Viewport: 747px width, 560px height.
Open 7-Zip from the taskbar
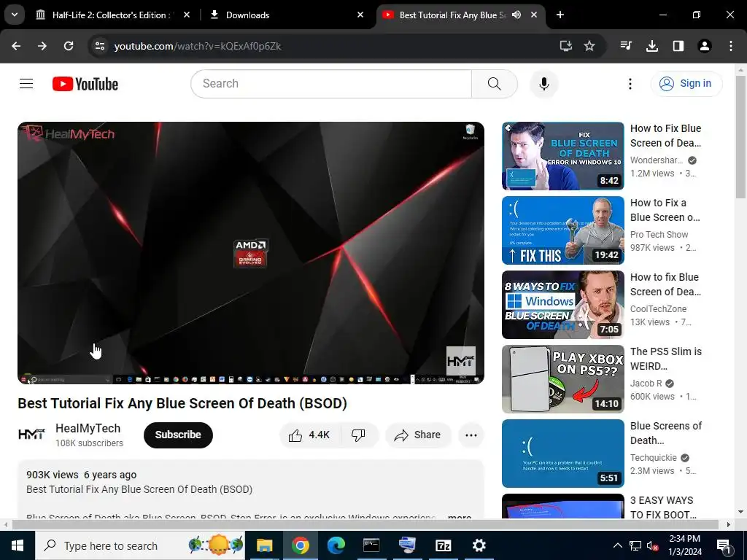pyautogui.click(x=443, y=545)
